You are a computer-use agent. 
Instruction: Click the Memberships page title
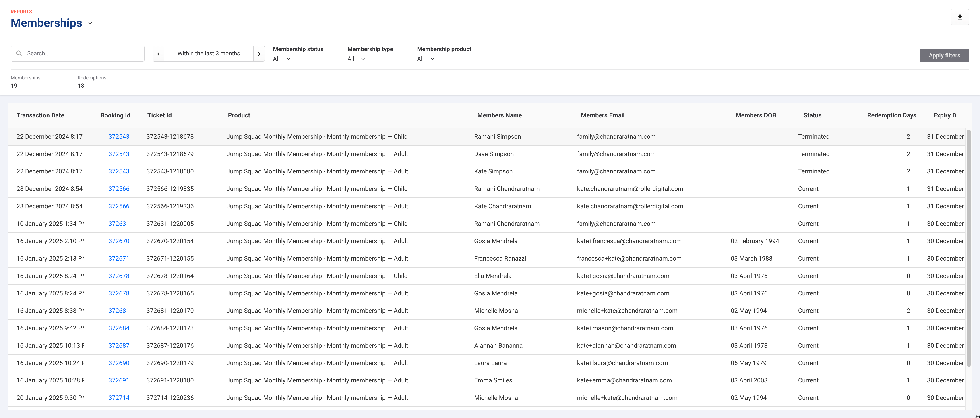click(46, 23)
